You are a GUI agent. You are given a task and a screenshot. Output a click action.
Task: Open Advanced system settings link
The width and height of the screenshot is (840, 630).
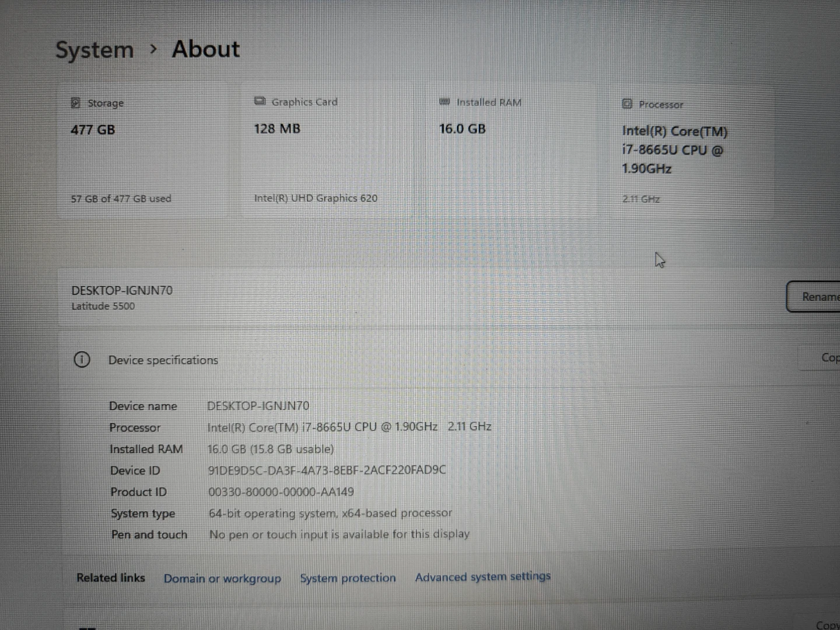tap(483, 576)
